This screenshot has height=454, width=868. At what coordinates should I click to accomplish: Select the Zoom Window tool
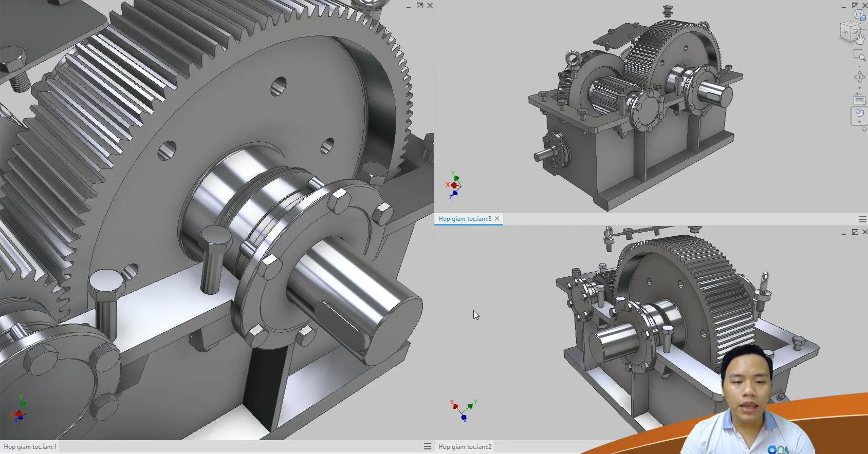pyautogui.click(x=859, y=55)
